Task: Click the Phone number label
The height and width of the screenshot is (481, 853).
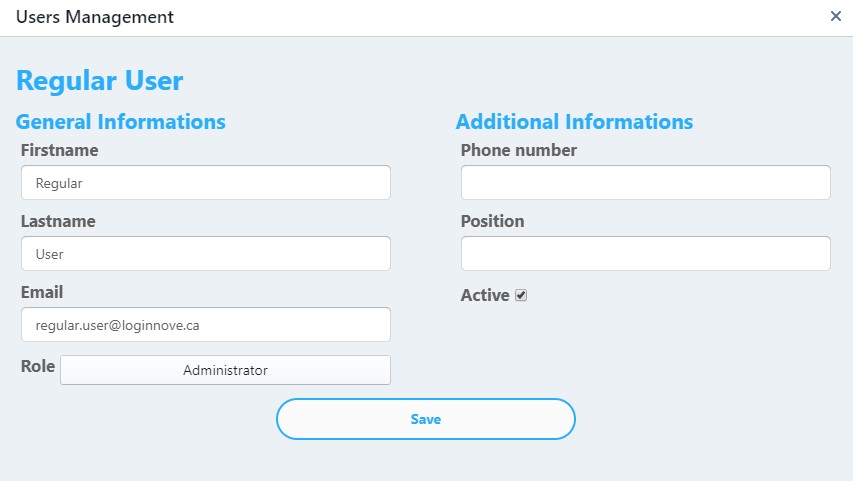Action: click(518, 150)
